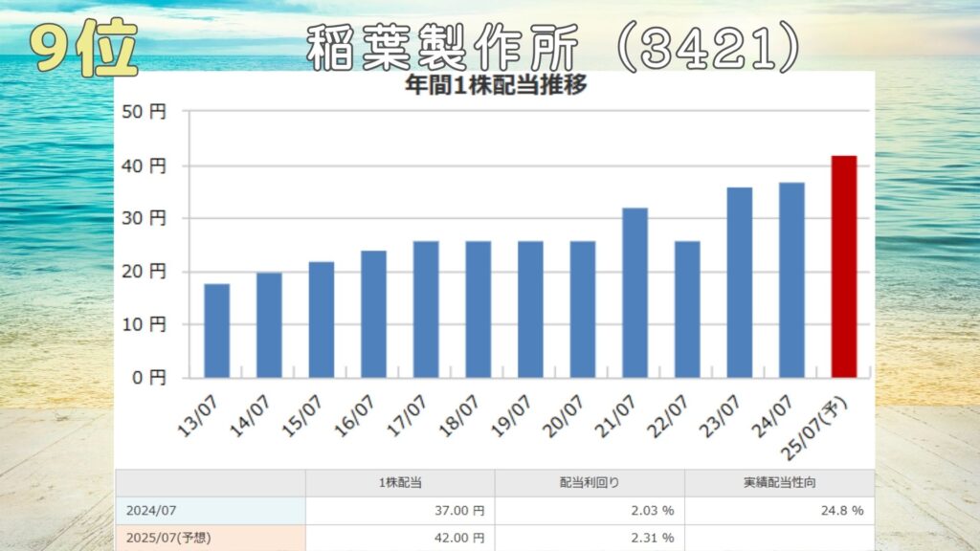Click the 17/07 dividend bar
The width and height of the screenshot is (980, 551).
[x=426, y=309]
